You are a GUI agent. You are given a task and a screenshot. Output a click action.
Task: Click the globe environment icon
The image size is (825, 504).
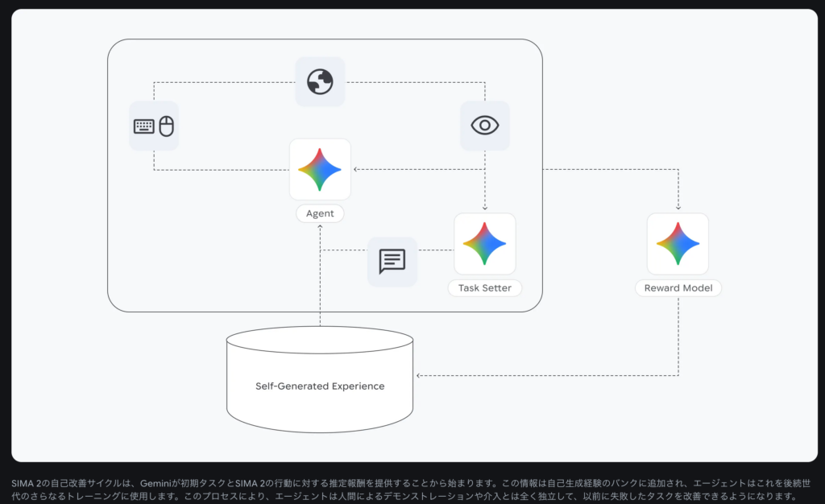320,81
